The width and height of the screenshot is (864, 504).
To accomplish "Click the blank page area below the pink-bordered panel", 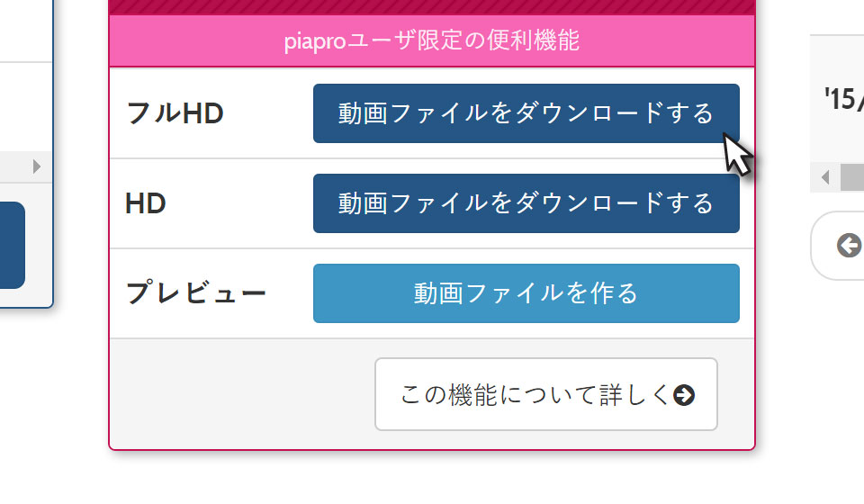I will pos(431,479).
